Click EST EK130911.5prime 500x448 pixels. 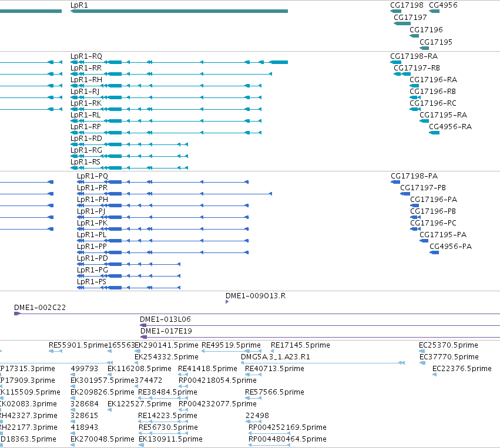tap(141, 445)
